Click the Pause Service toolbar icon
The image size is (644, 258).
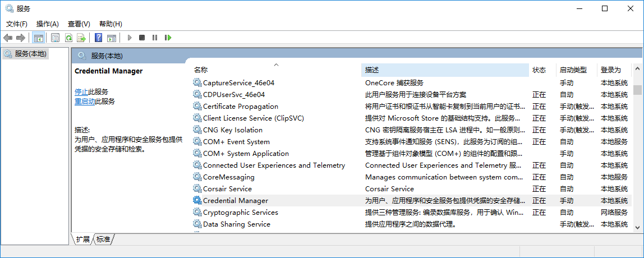click(x=155, y=38)
